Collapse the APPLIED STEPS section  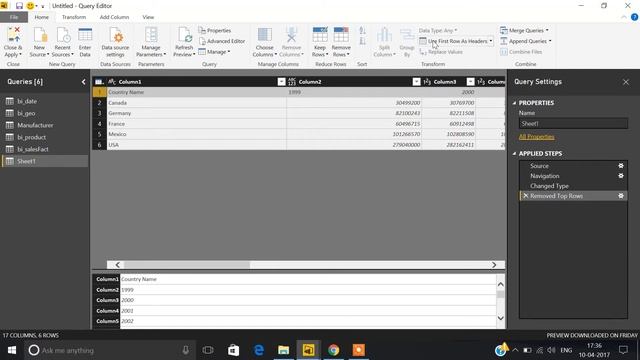click(x=514, y=154)
